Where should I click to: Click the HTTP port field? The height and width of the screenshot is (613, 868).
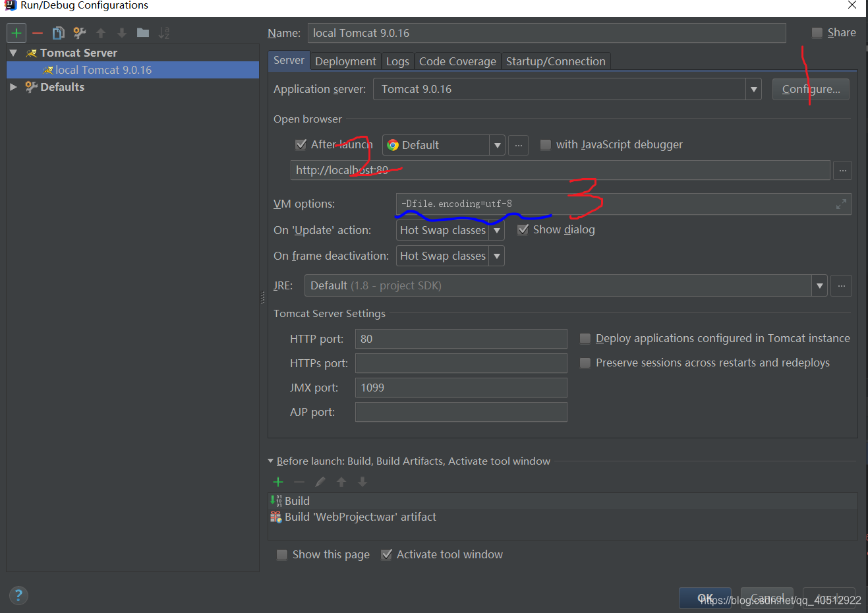pyautogui.click(x=461, y=339)
